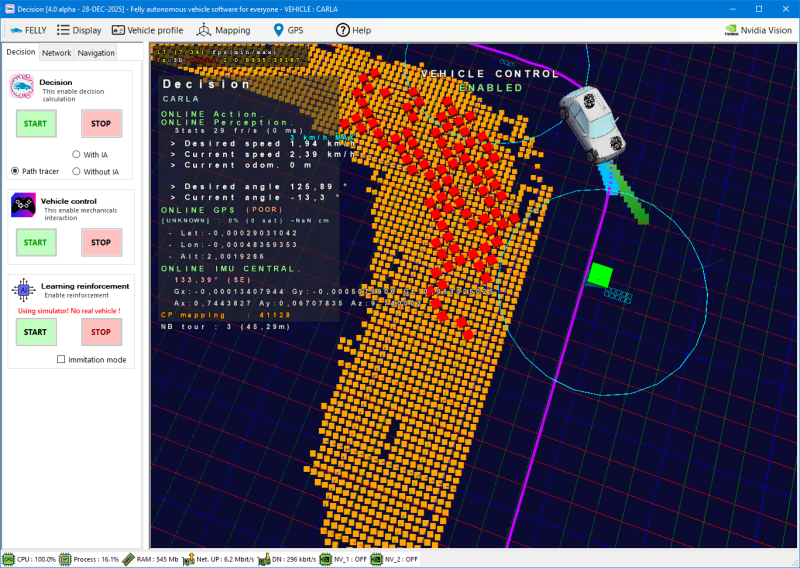Click the Decision brain-car icon
800x568 pixels.
click(x=23, y=88)
